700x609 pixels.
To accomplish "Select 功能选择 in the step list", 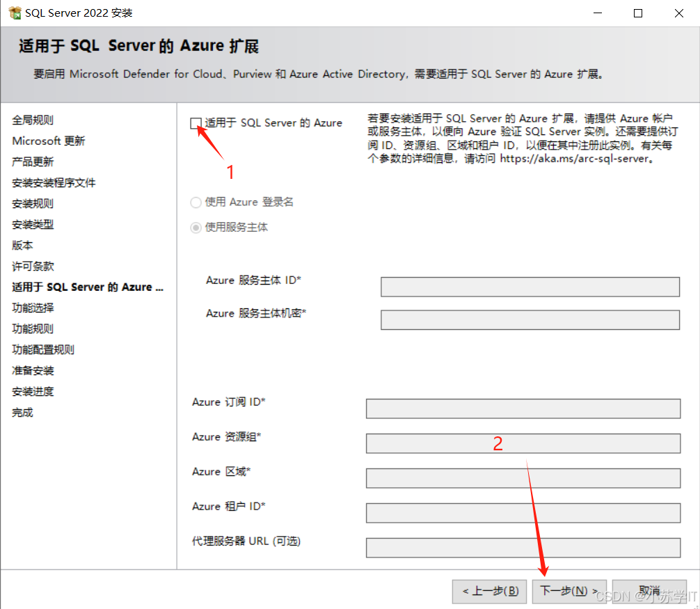I will 33,308.
